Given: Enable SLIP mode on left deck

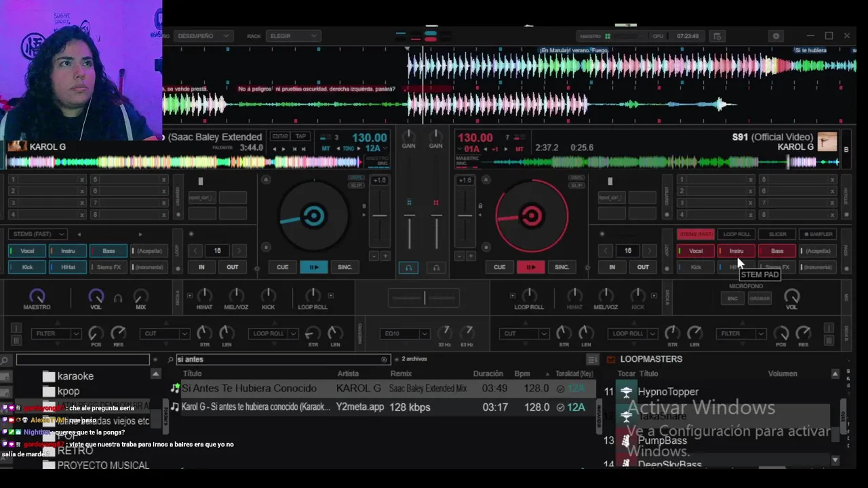Looking at the screenshot, I should tap(356, 185).
